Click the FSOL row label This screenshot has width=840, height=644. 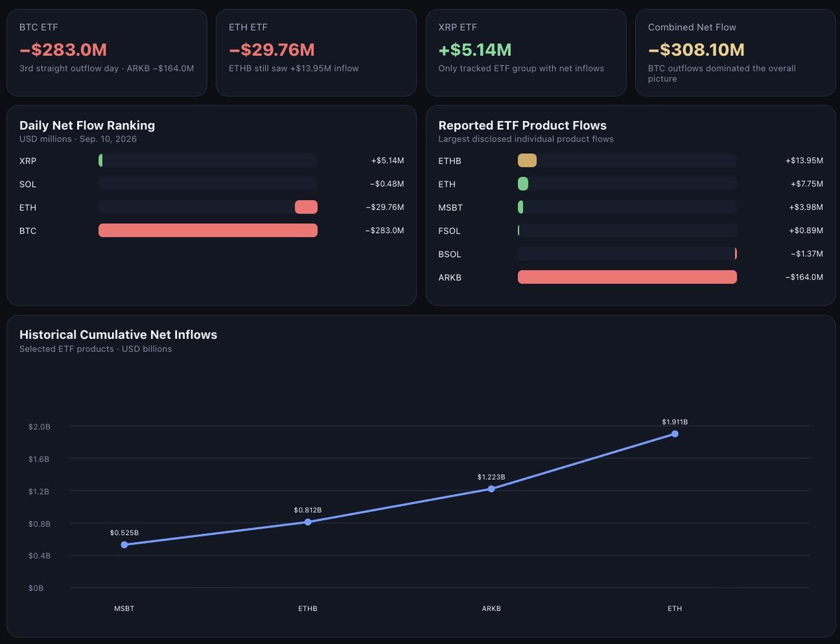[x=449, y=231]
